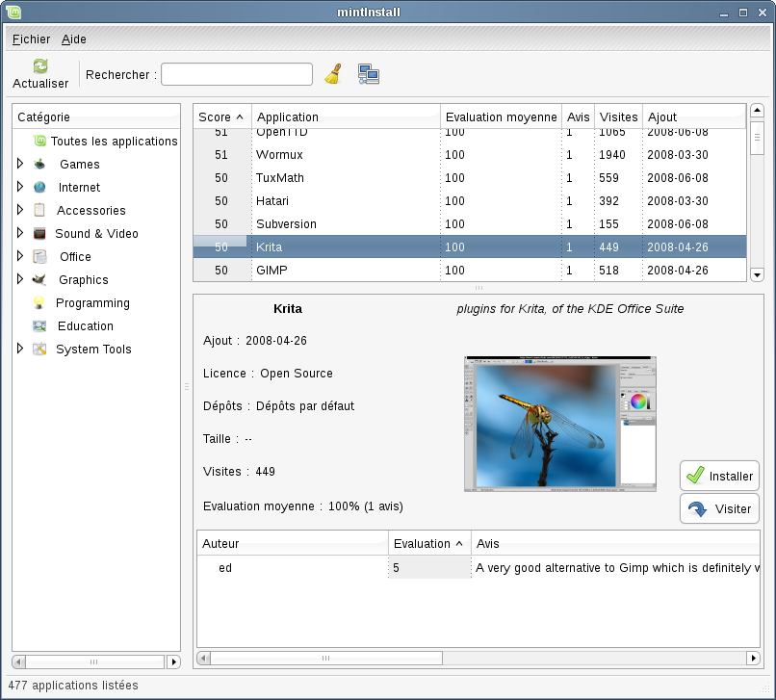Click the Office documents icon

[x=39, y=256]
